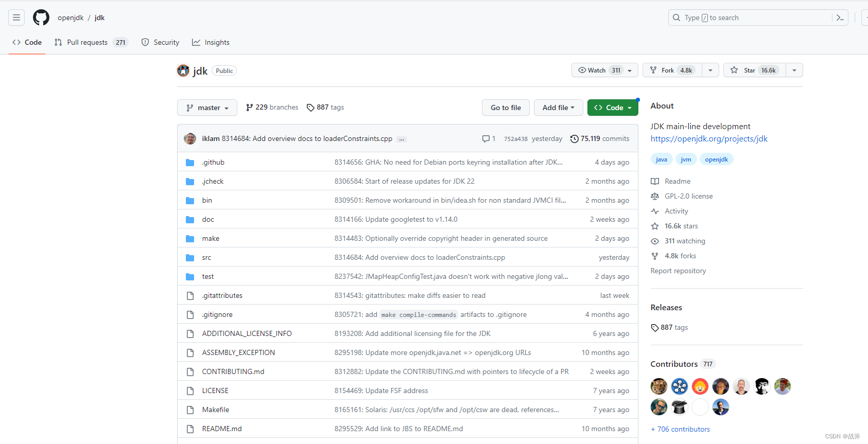Screen dimensions: 868x444
Task: Open the CONTRIBUTING.md file
Action: 233,371
